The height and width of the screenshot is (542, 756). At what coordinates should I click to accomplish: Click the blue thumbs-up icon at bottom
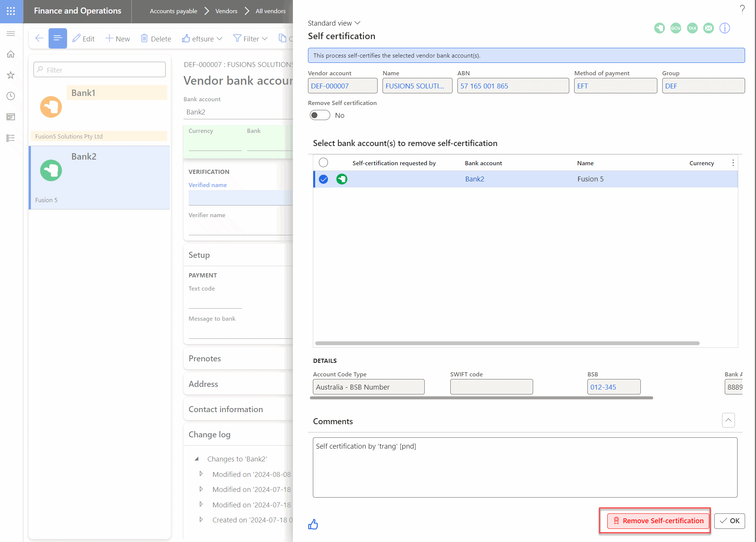(313, 524)
